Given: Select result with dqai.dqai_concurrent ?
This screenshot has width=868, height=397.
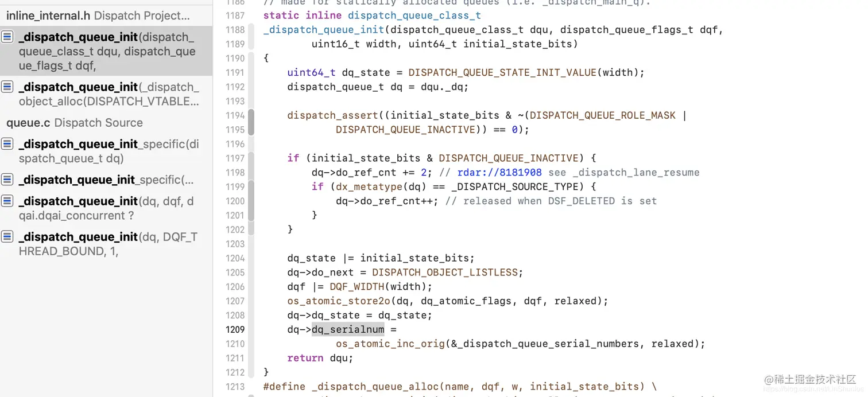Looking at the screenshot, I should (106, 208).
